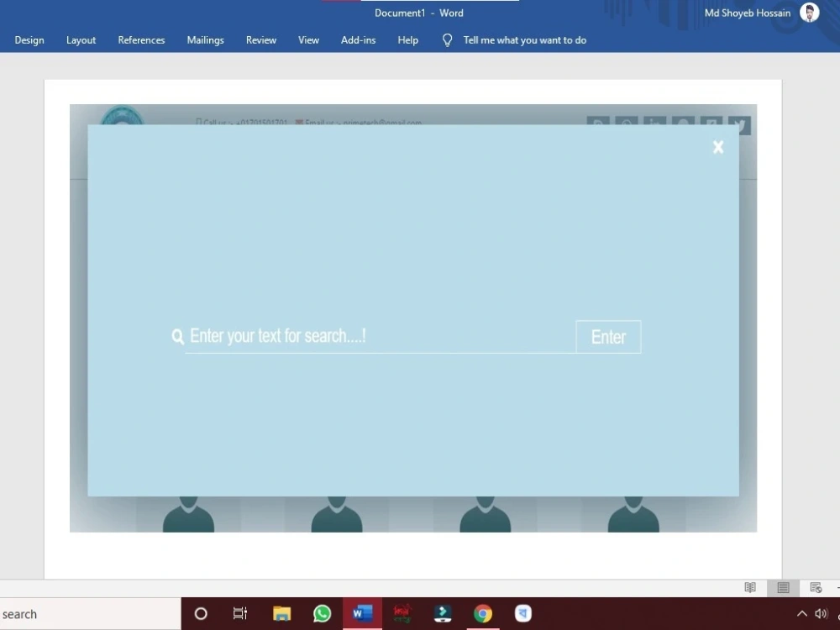This screenshot has width=840, height=630.
Task: Switch to the Mailings tab
Action: pos(205,40)
